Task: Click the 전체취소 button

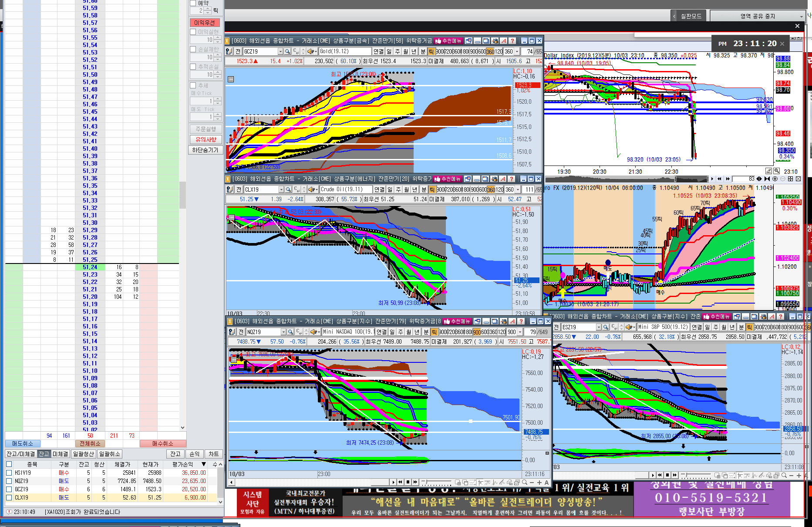Action: pos(90,443)
